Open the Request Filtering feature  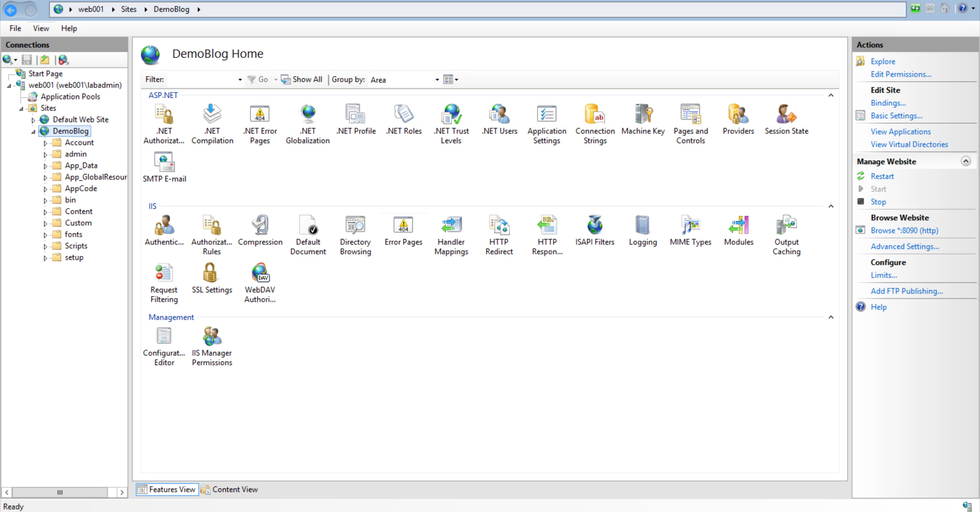(x=164, y=283)
